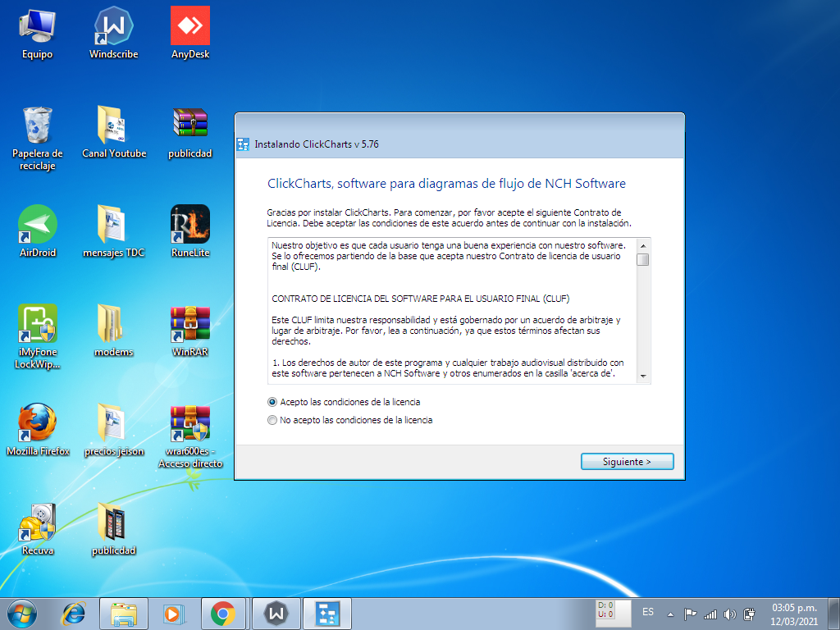Launch Internet Explorer from taskbar
This screenshot has width=840, height=630.
[73, 614]
